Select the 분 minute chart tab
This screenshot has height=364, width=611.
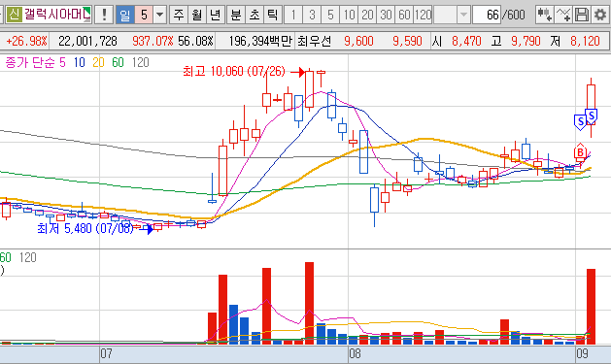tap(236, 15)
